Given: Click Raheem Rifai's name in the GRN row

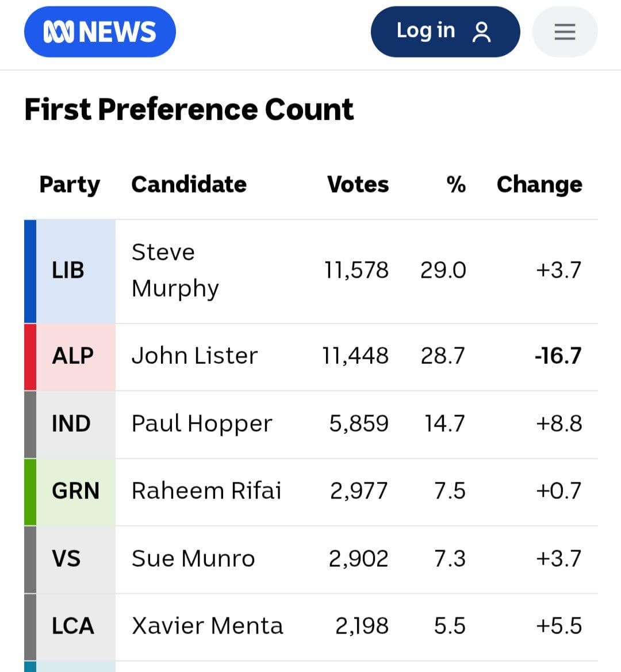Looking at the screenshot, I should tap(207, 490).
